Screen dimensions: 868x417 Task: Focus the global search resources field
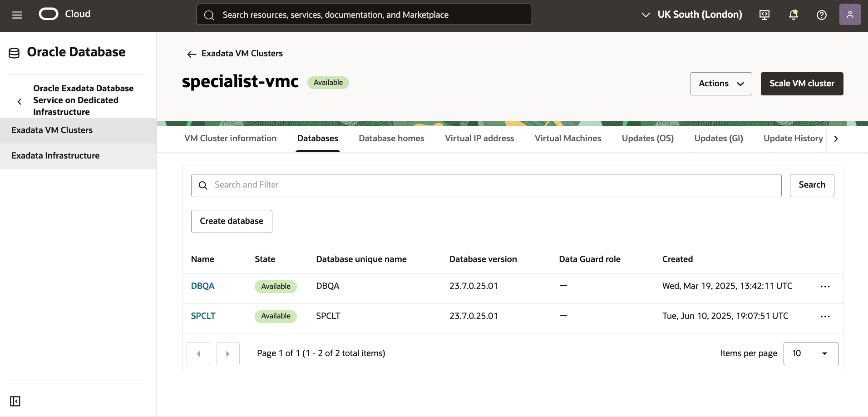[364, 15]
